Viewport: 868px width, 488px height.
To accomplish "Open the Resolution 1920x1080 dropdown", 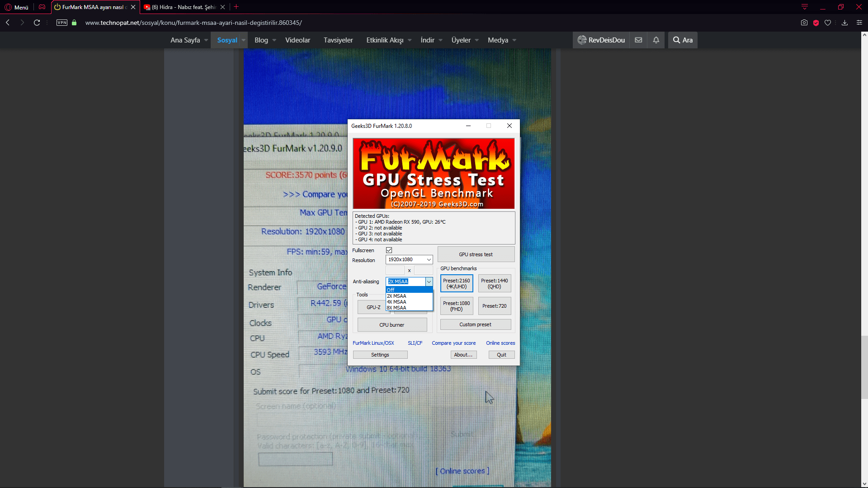I will click(x=409, y=259).
